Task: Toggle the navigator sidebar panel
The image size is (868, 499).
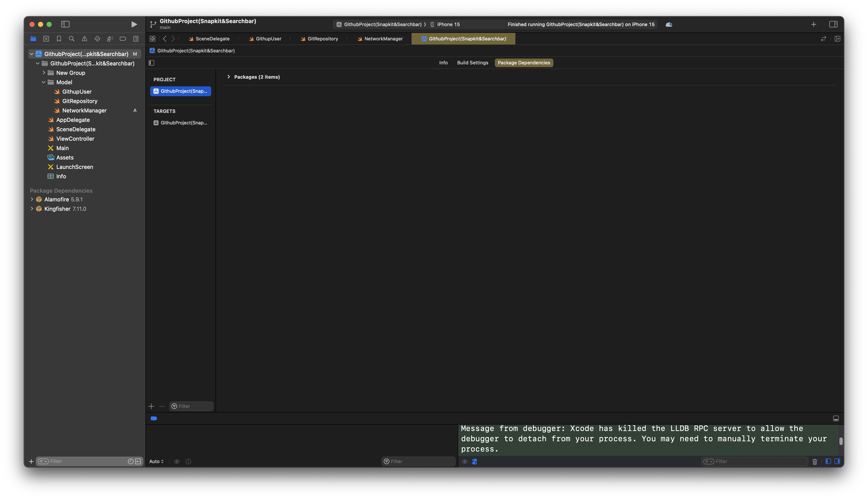Action: coord(65,24)
